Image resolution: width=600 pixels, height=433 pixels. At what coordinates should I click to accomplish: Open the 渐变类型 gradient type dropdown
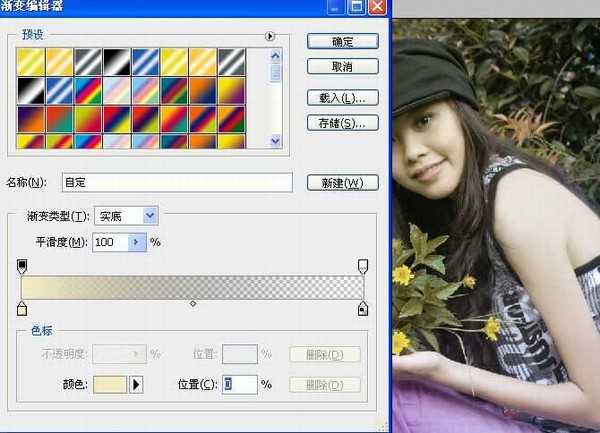coord(127,215)
